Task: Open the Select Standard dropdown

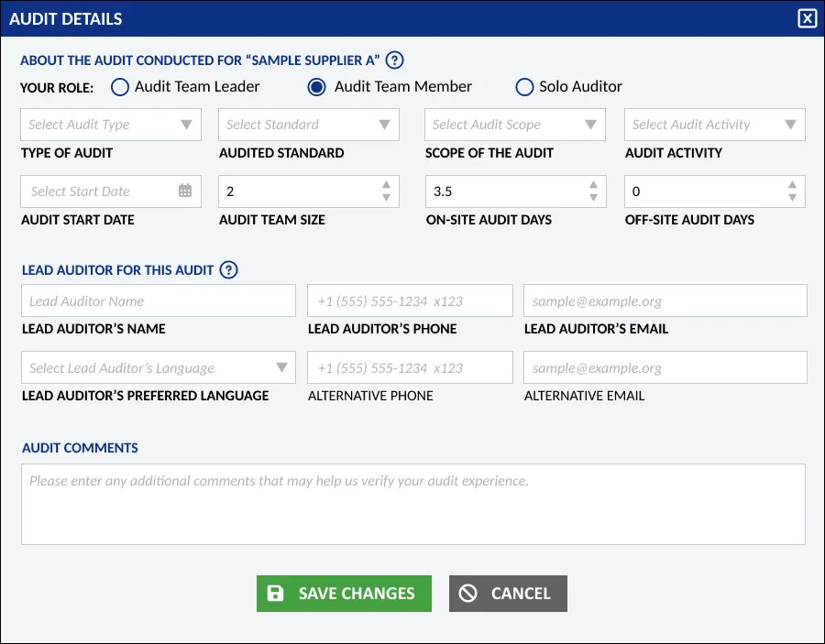Action: [309, 125]
